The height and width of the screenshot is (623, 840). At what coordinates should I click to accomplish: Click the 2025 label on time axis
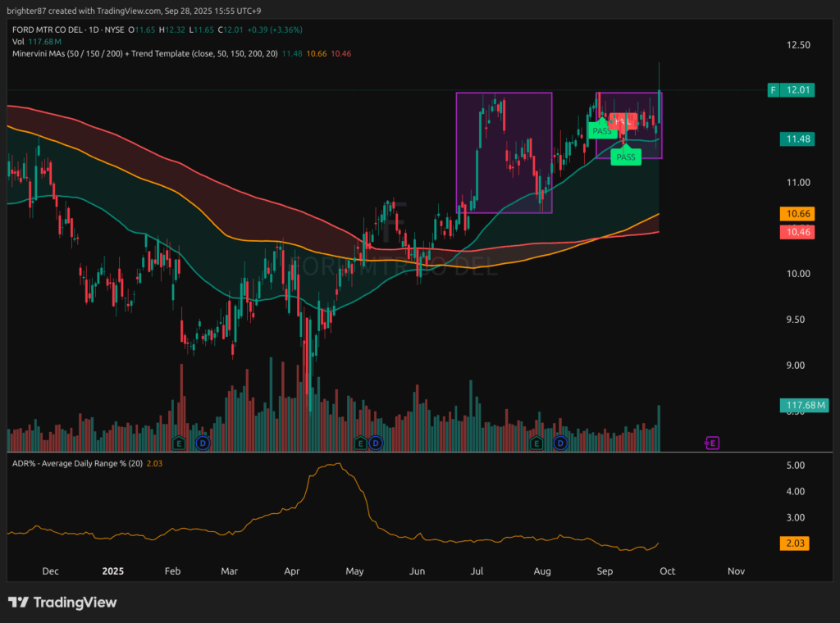tap(112, 571)
